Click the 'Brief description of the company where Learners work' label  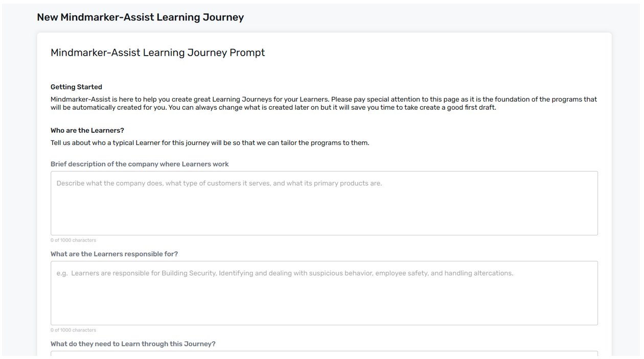coord(140,164)
